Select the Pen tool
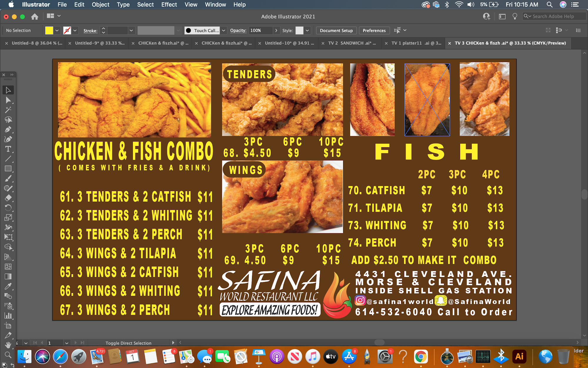 (x=8, y=130)
